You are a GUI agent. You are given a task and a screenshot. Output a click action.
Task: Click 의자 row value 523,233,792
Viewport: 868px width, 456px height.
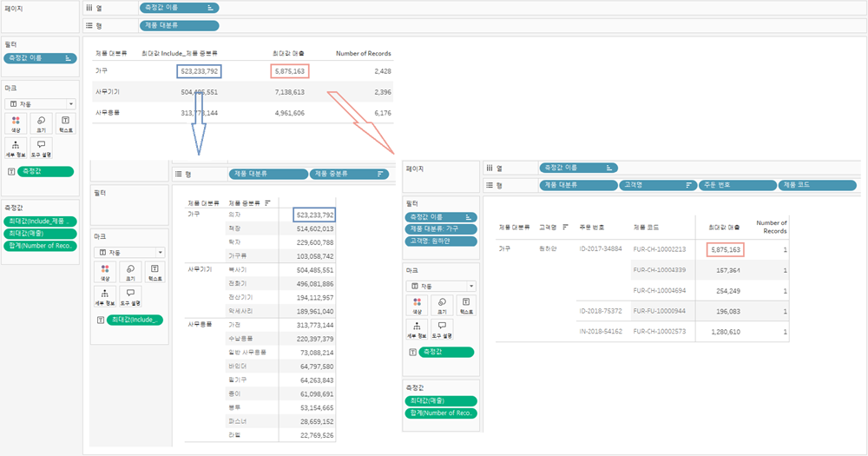pos(314,215)
